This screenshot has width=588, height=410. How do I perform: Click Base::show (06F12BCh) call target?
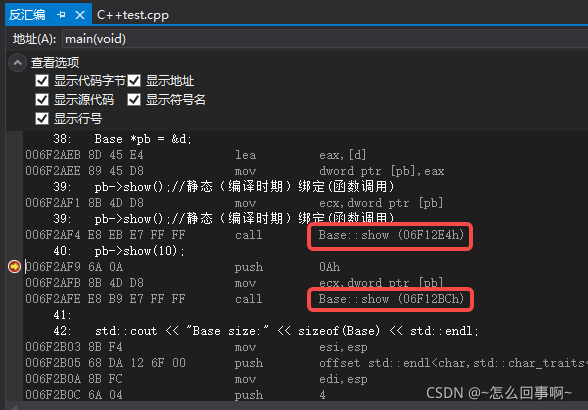click(391, 299)
